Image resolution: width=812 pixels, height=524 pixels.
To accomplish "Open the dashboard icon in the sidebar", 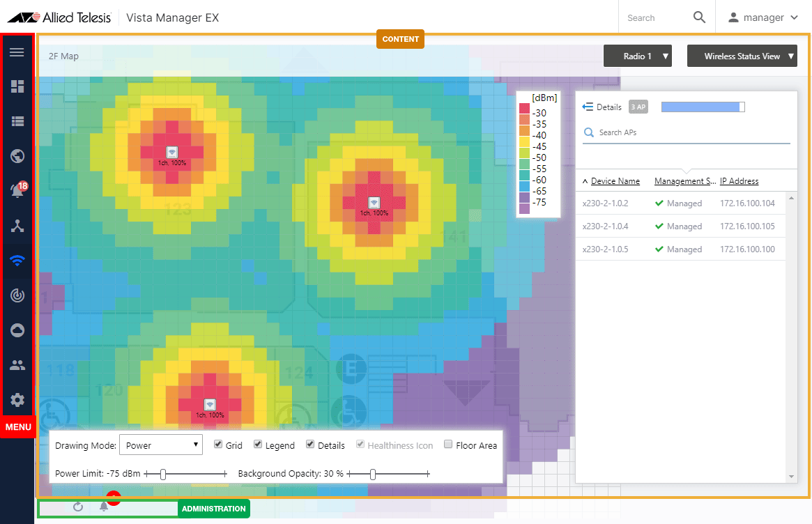I will 17,86.
